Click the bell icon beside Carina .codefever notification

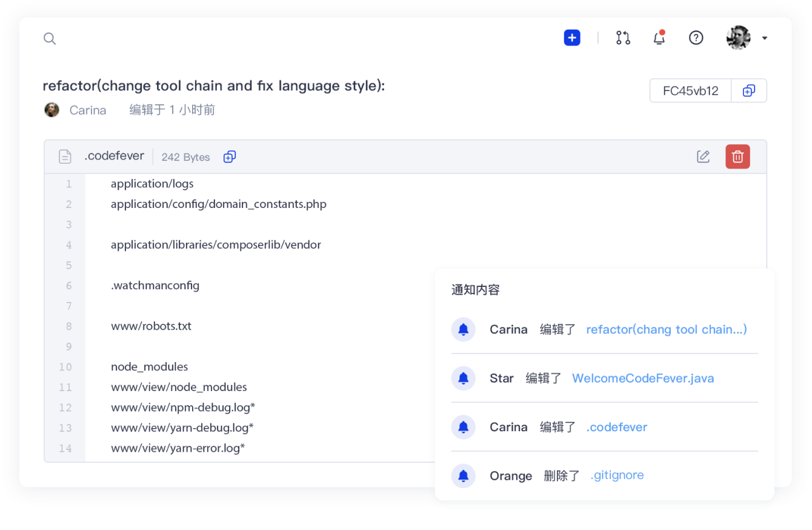(x=464, y=427)
